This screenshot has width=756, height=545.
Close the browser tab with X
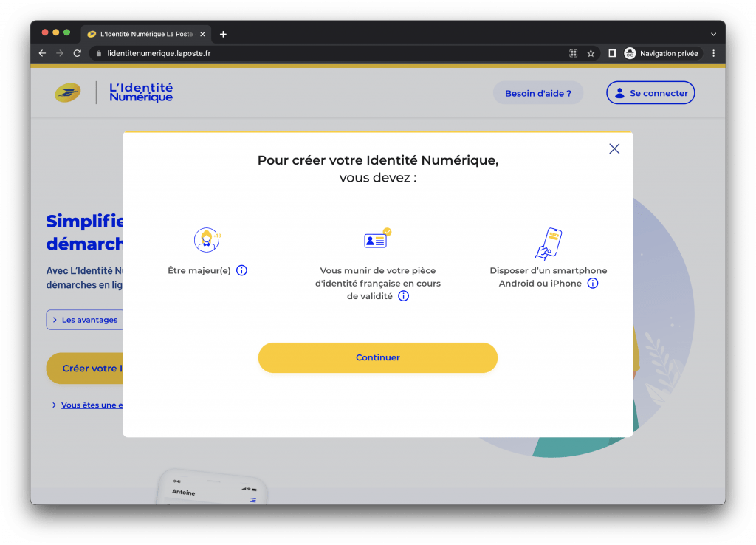tap(202, 34)
